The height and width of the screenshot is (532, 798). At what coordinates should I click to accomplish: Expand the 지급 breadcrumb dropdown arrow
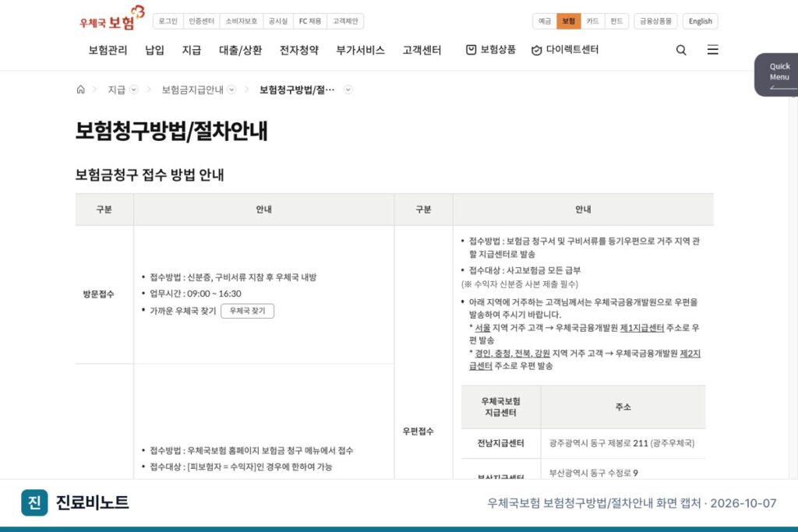pyautogui.click(x=134, y=90)
